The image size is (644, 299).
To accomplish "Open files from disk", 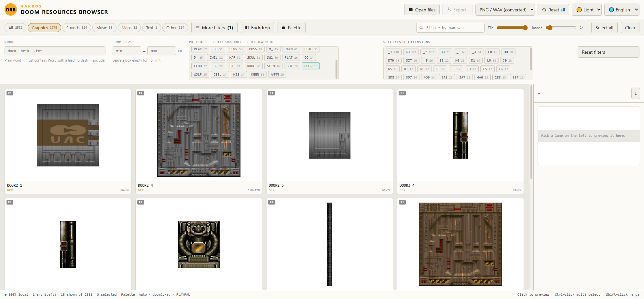I will coord(422,10).
